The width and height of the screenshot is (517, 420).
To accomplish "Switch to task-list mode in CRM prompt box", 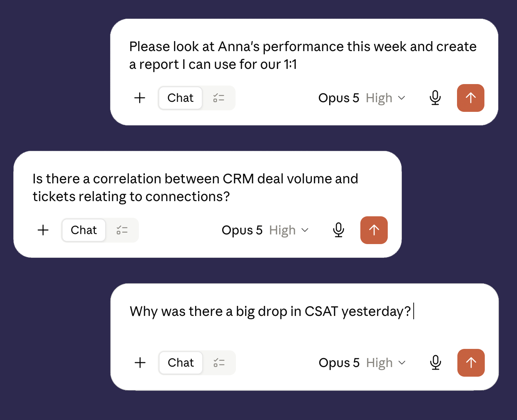I will [x=122, y=230].
